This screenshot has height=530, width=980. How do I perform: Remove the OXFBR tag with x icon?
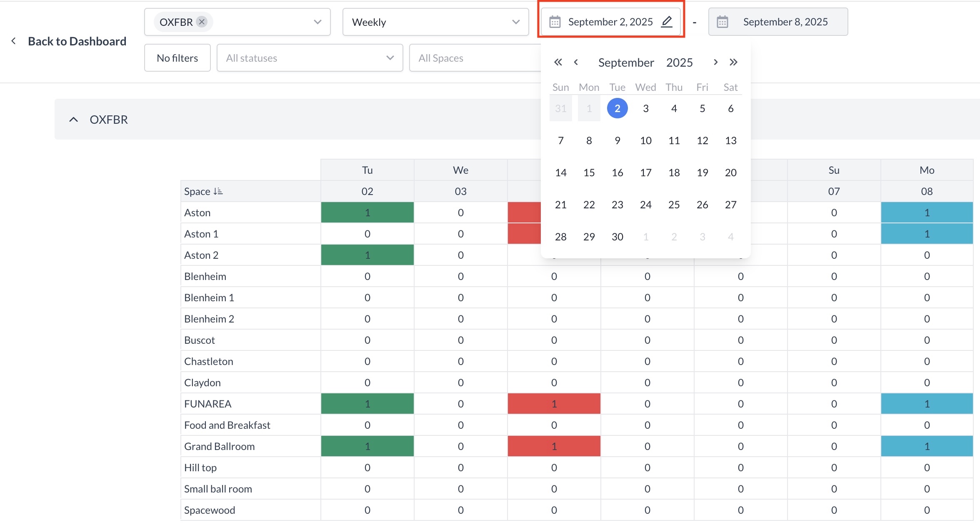(x=202, y=22)
